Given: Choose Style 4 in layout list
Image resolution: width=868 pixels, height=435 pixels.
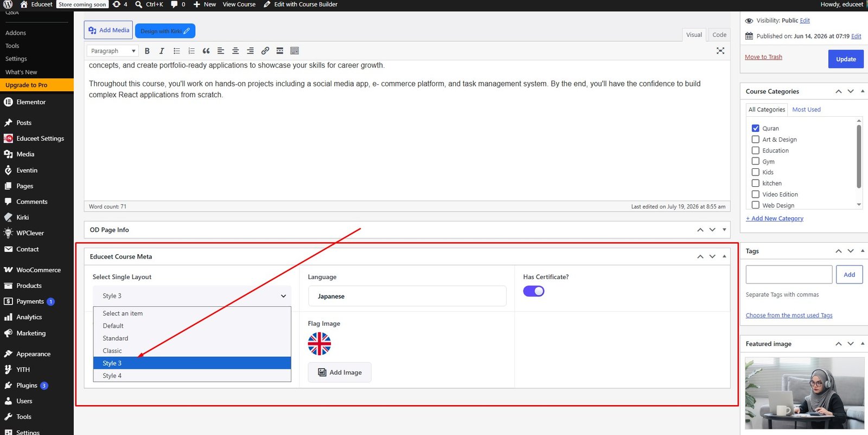Looking at the screenshot, I should [x=192, y=376].
